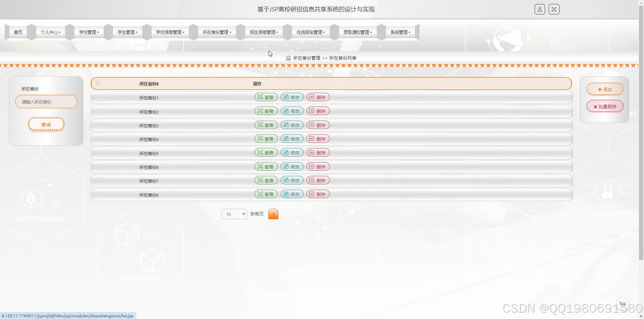
Task: View details of 所在省份2
Action: (266, 111)
